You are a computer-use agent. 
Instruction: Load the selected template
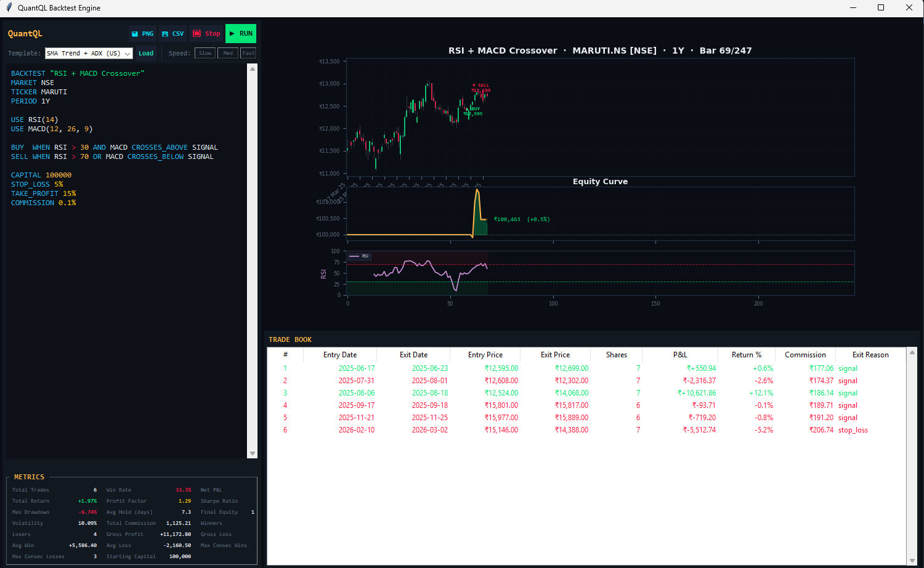click(146, 53)
